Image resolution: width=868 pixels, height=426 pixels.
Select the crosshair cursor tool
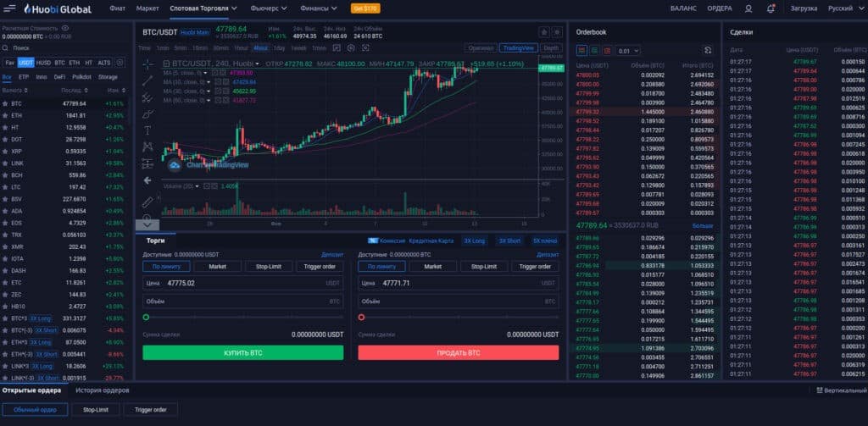147,64
